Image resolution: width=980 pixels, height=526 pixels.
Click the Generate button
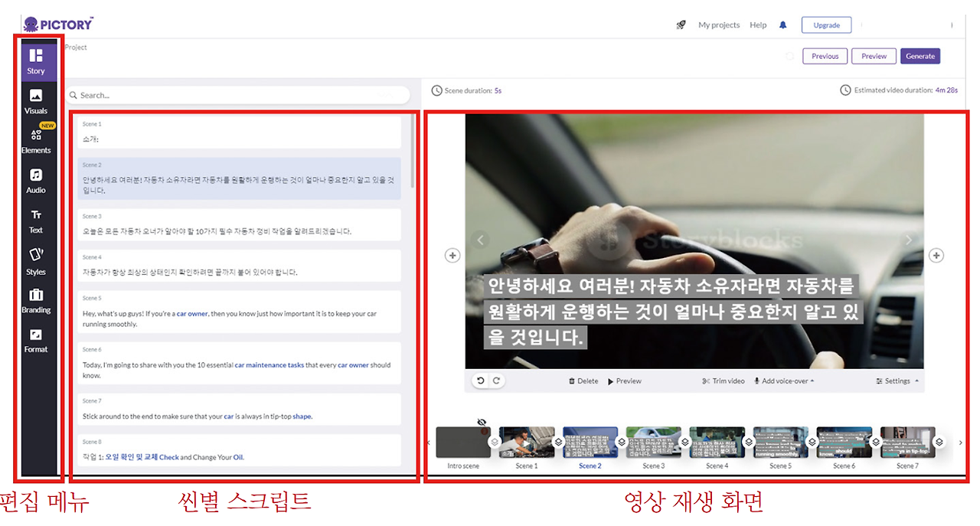920,56
